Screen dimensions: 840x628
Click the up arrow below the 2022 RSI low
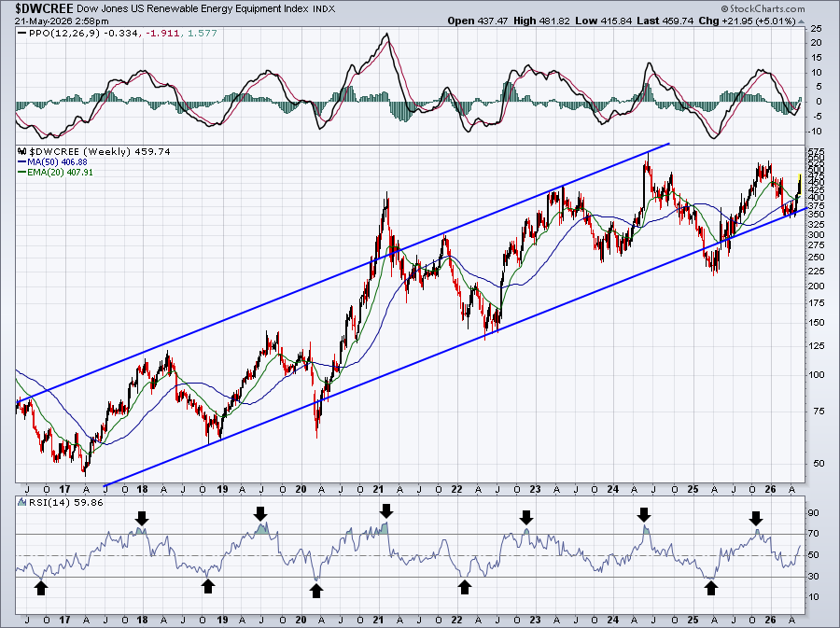pos(465,587)
